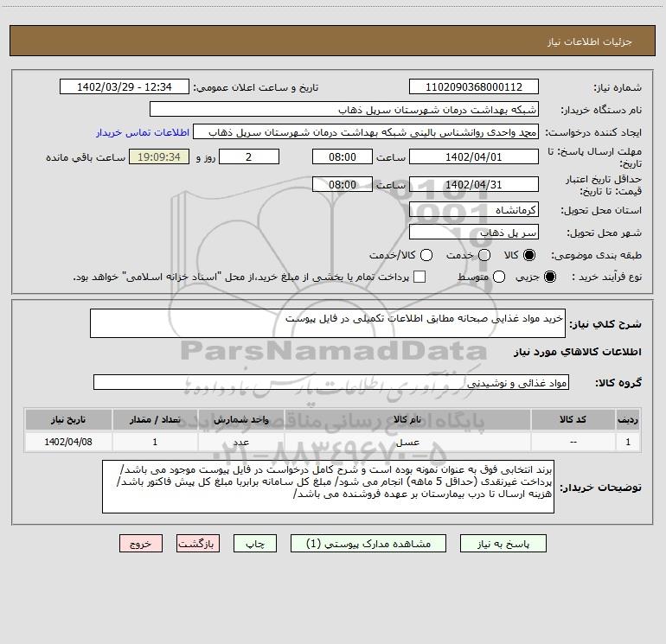Click the تعداد / مقدار column header
This screenshot has height=644, width=666.
[x=155, y=419]
